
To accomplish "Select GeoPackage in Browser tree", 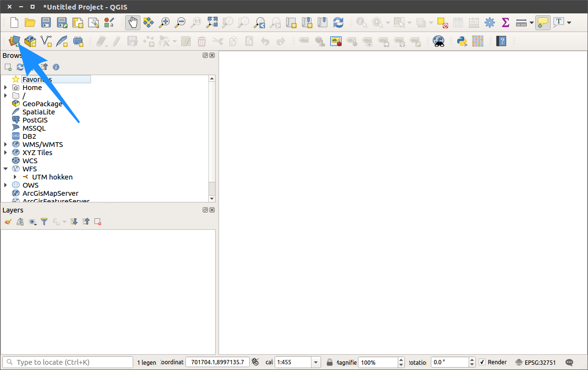I will (42, 104).
